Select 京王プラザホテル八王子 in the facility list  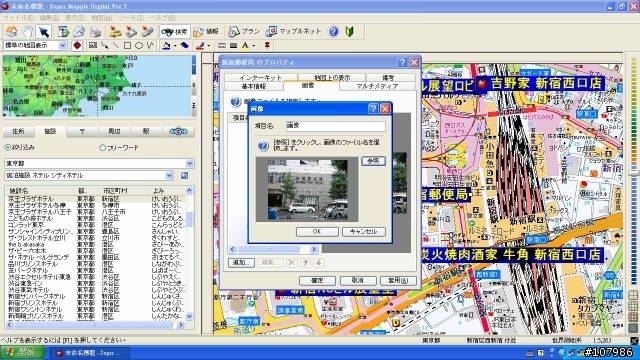[x=40, y=212]
